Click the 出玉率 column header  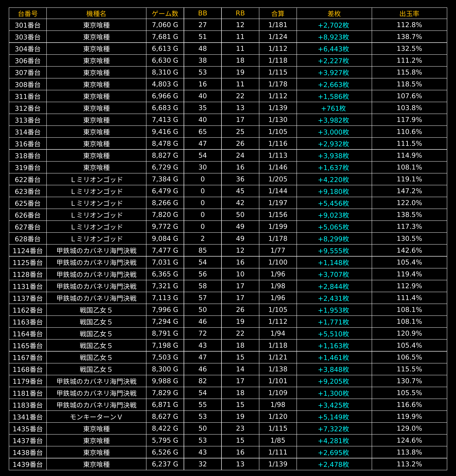click(409, 14)
